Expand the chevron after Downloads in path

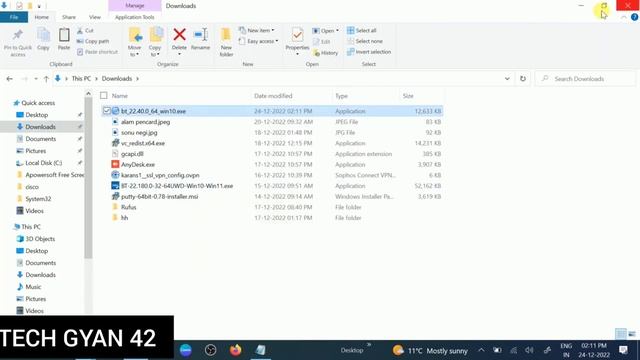coord(138,79)
